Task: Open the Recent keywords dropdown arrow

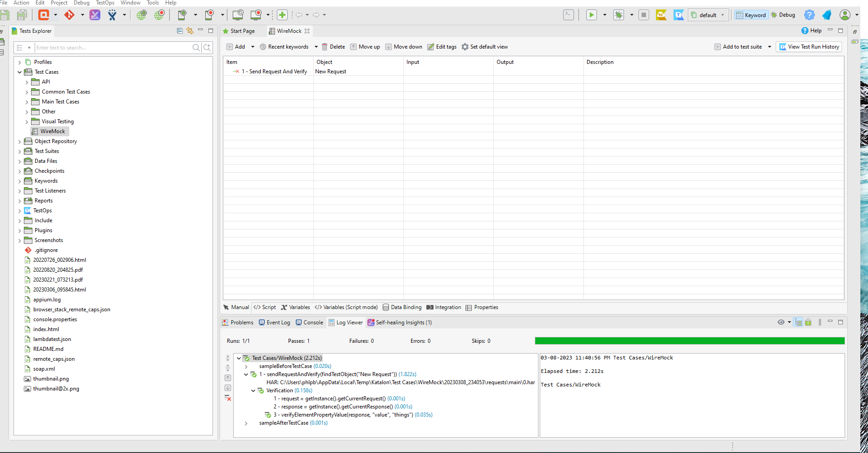Action: (x=316, y=47)
